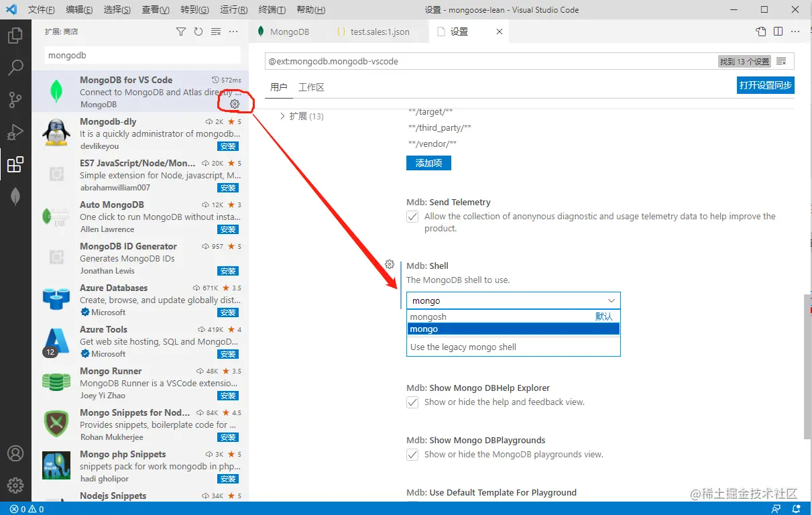
Task: Click 打开设置同步 button
Action: tap(765, 85)
